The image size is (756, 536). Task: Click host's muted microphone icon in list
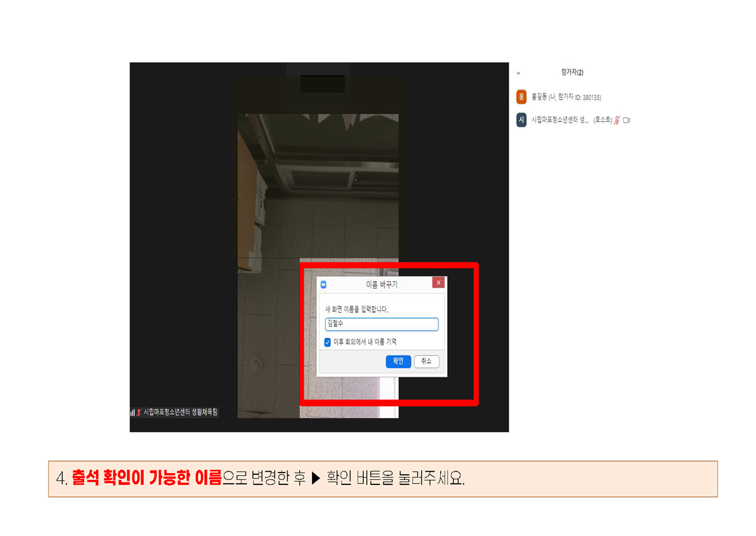coord(617,120)
